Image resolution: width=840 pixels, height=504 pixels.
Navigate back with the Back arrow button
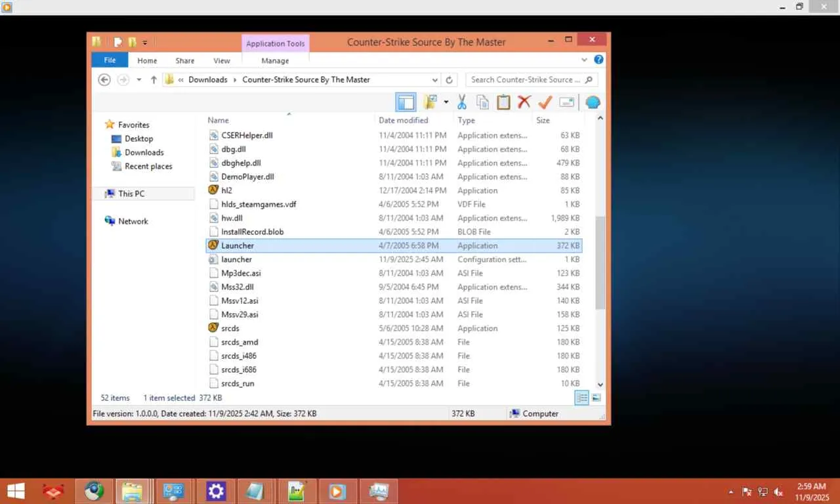click(104, 79)
